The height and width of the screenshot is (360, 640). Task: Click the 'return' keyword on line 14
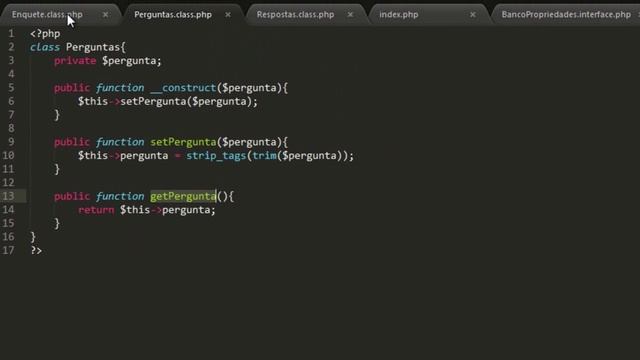(x=96, y=210)
